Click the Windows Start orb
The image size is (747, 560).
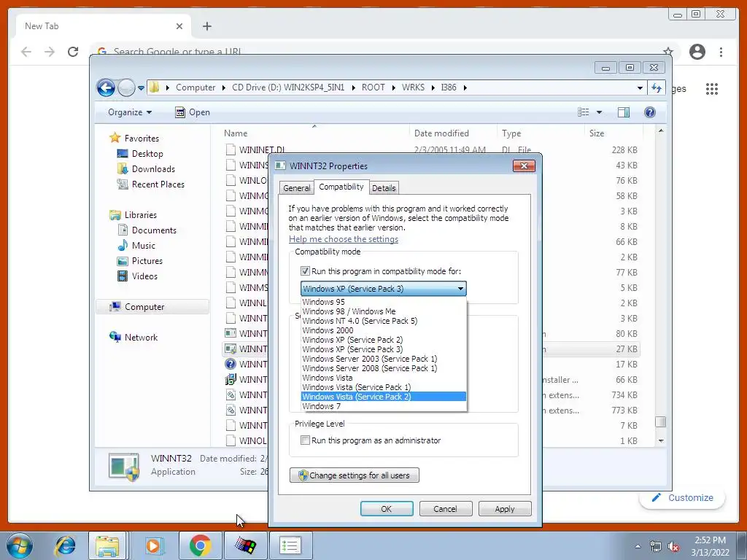(x=20, y=545)
